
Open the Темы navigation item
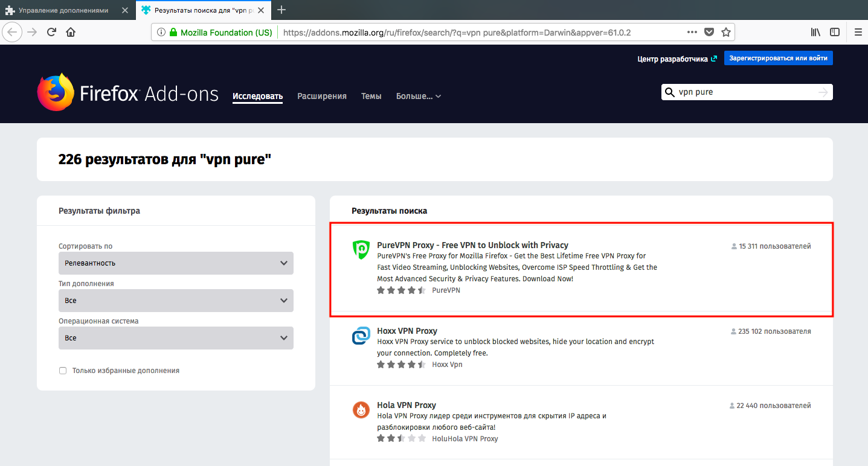pos(371,96)
